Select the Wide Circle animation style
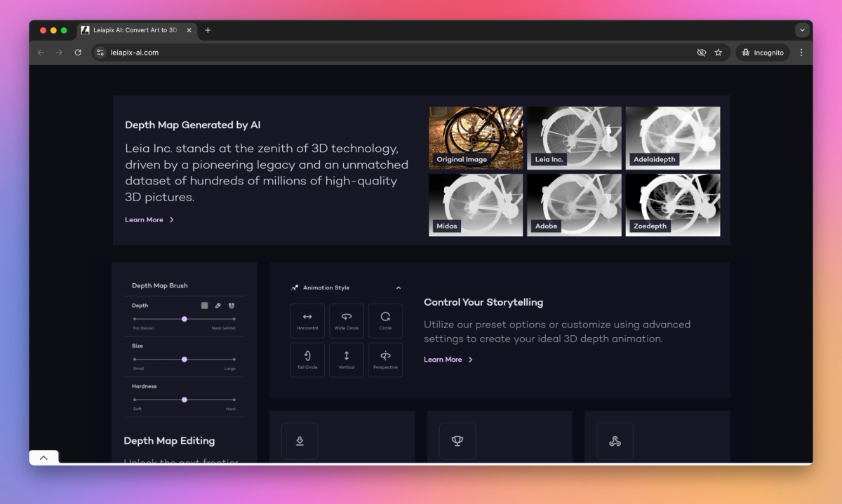 (x=347, y=321)
